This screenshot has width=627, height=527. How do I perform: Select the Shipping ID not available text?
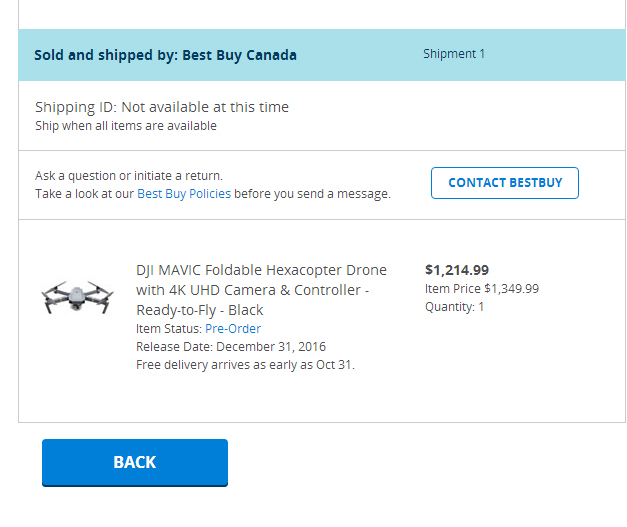pos(162,107)
